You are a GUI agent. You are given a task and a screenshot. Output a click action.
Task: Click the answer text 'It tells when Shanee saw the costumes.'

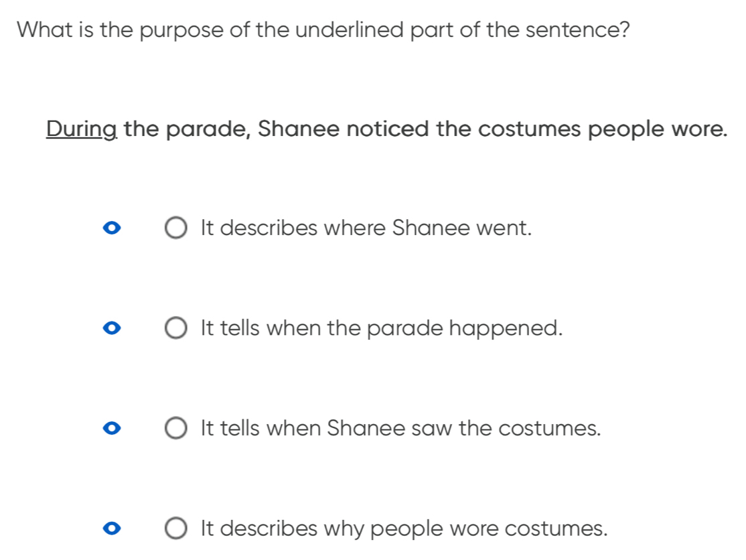point(401,428)
